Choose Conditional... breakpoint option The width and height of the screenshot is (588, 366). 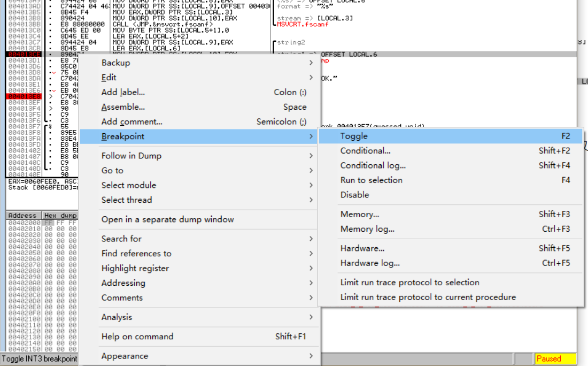(451, 150)
